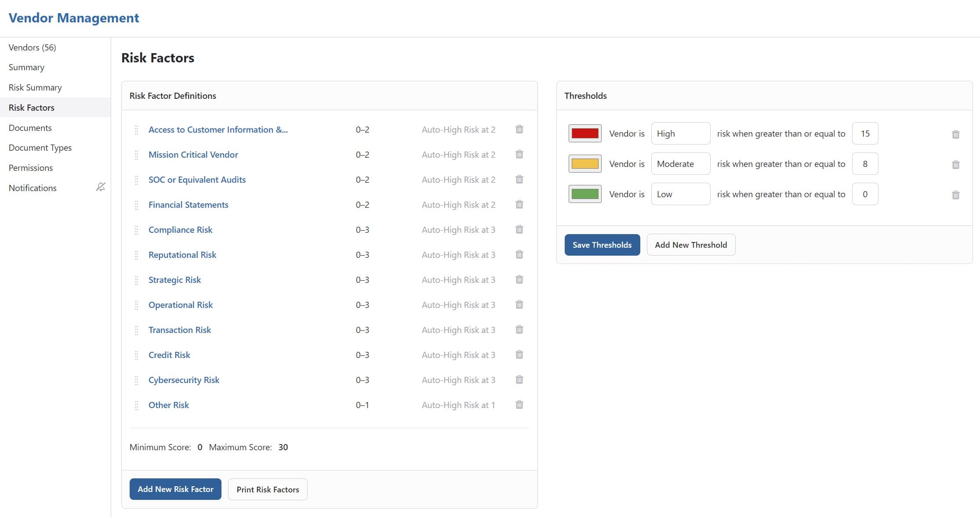Open the red High threshold color picker
This screenshot has width=980, height=517.
[x=584, y=134]
